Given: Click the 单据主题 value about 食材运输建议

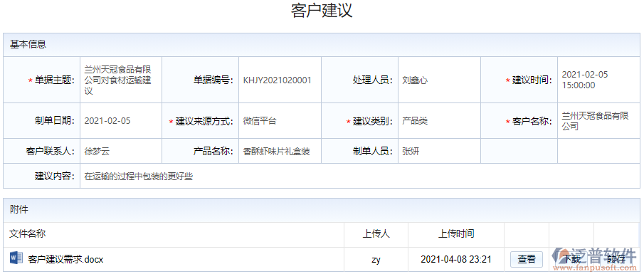Looking at the screenshot, I should click(x=118, y=80).
